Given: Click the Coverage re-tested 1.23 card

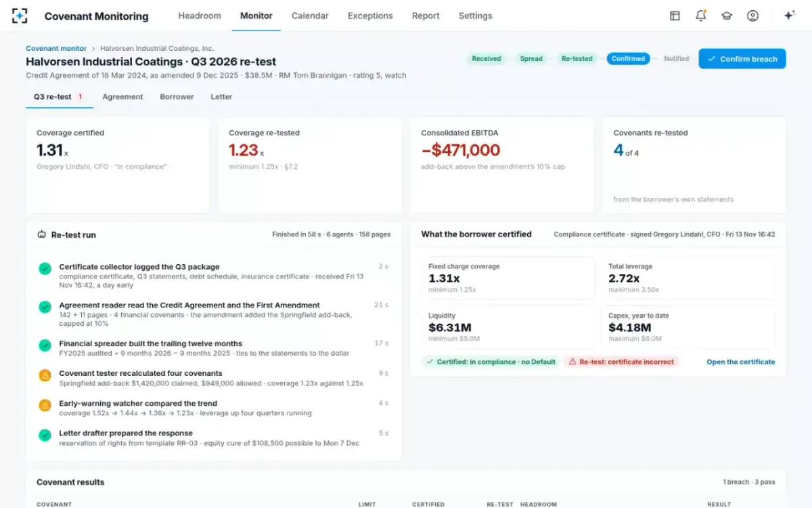Looking at the screenshot, I should pyautogui.click(x=309, y=165).
